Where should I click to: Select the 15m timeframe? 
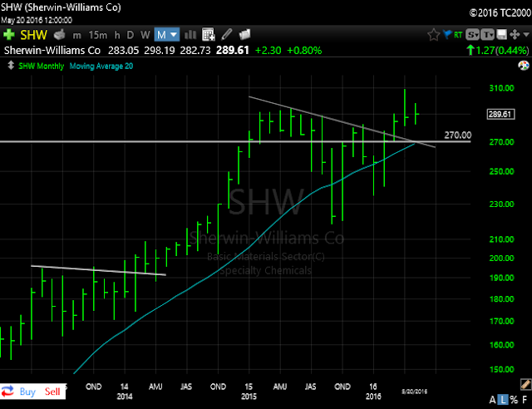(x=98, y=35)
